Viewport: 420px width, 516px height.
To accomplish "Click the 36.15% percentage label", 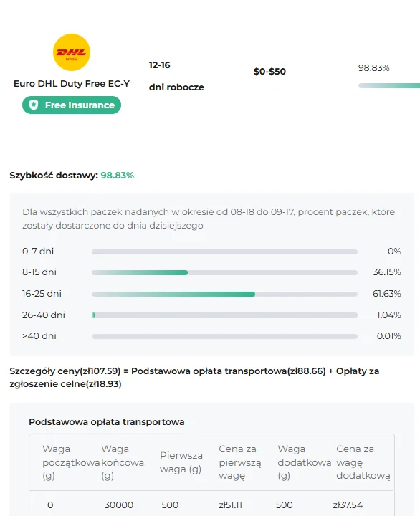I will [387, 272].
